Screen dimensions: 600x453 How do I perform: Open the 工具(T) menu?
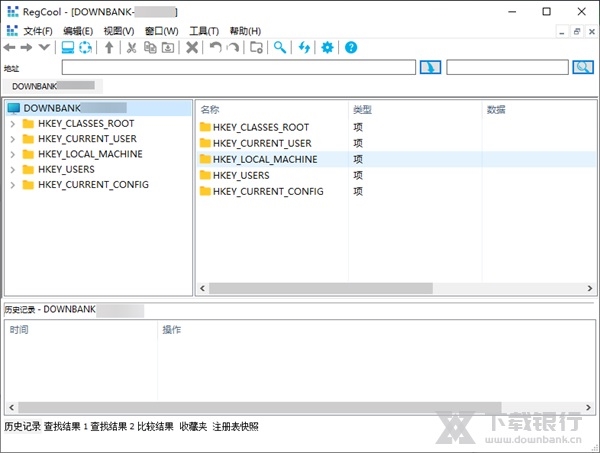[204, 31]
